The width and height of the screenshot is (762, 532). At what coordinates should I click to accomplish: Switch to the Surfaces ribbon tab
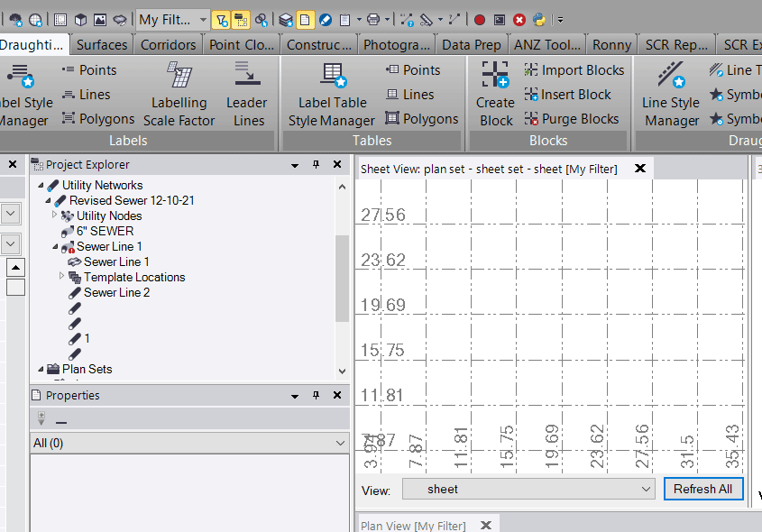click(x=101, y=42)
